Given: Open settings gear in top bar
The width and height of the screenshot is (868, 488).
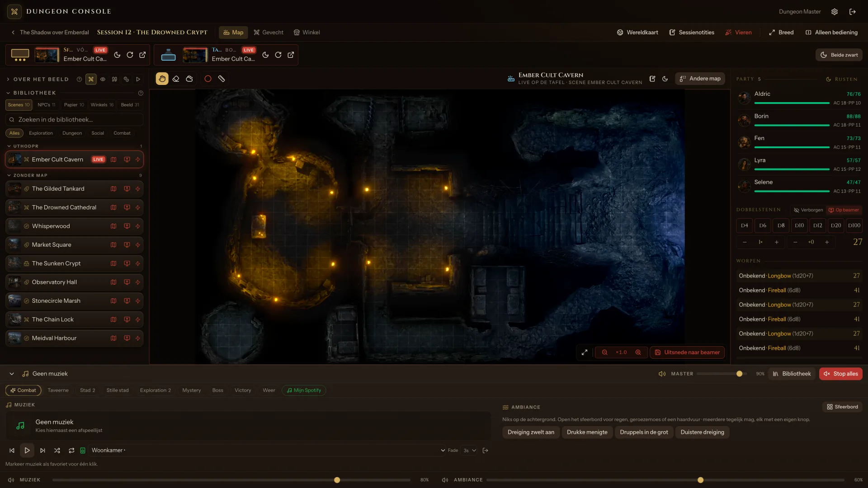Looking at the screenshot, I should 835,12.
